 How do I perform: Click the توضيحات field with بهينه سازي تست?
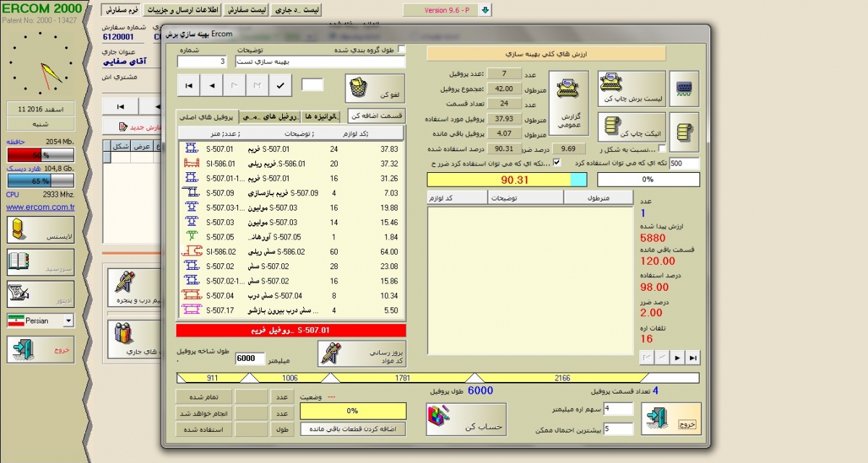pos(320,62)
